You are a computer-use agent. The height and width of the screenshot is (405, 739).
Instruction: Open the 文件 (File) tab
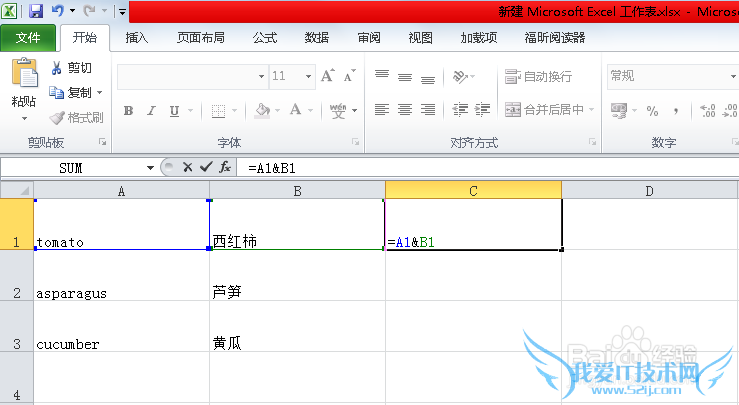(28, 38)
